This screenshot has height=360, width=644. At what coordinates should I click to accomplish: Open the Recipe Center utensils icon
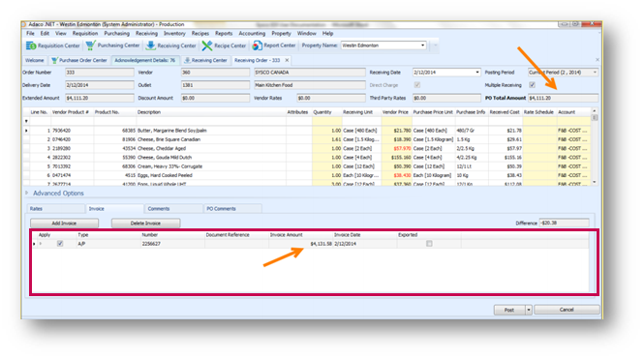click(x=207, y=45)
